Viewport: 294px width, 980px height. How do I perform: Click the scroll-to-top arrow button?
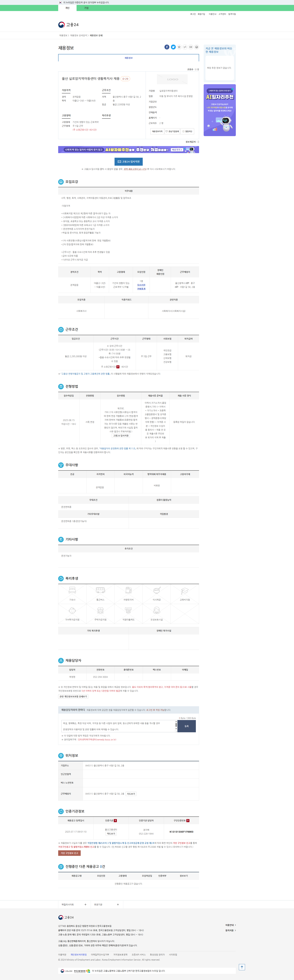242,967
